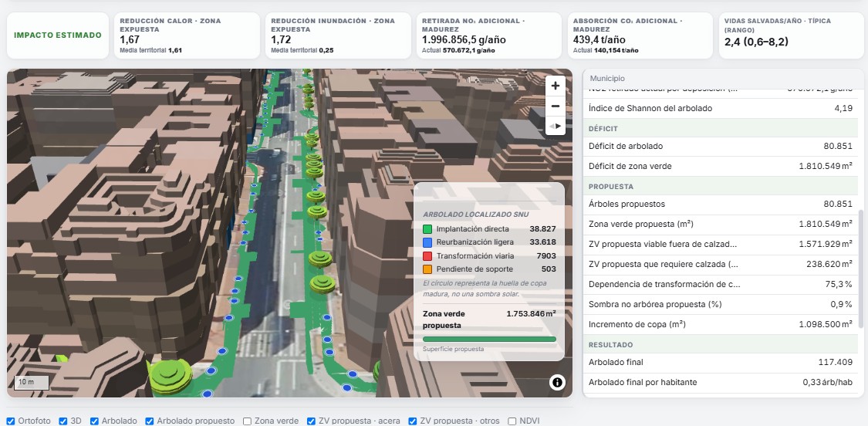The image size is (868, 426).
Task: Disable the Arbolado layer checkbox
Action: click(x=94, y=421)
